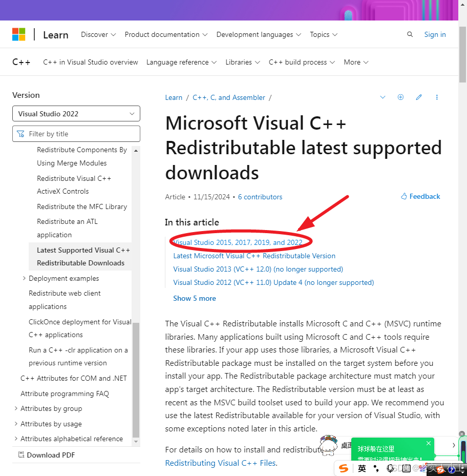Click the right arrow on desktop widget
The image size is (467, 476).
pos(454,445)
